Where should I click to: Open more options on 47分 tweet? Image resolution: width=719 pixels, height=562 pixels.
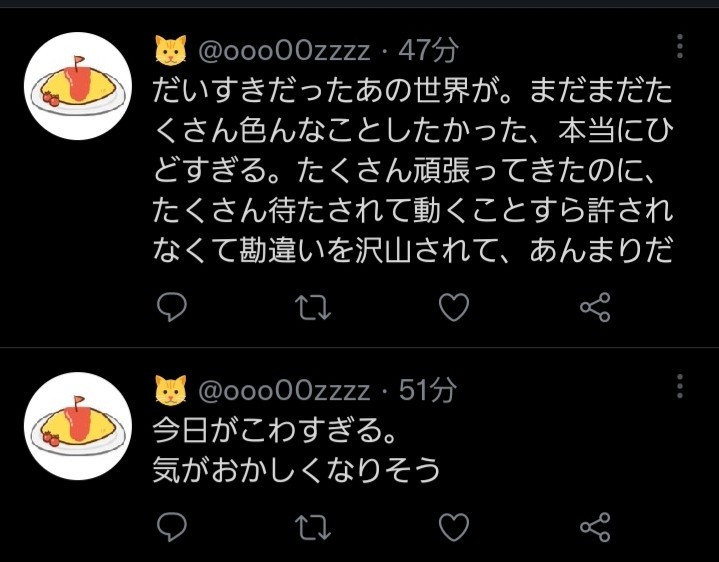point(680,46)
